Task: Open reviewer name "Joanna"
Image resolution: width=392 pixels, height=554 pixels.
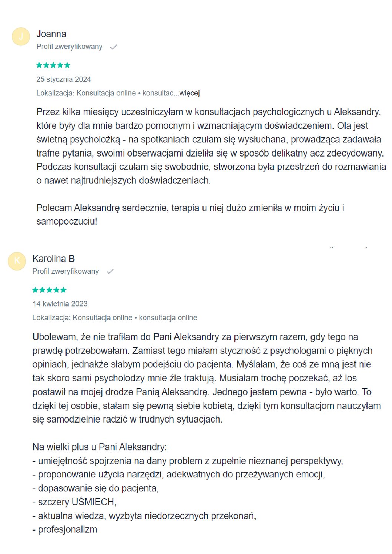Action: pos(51,34)
